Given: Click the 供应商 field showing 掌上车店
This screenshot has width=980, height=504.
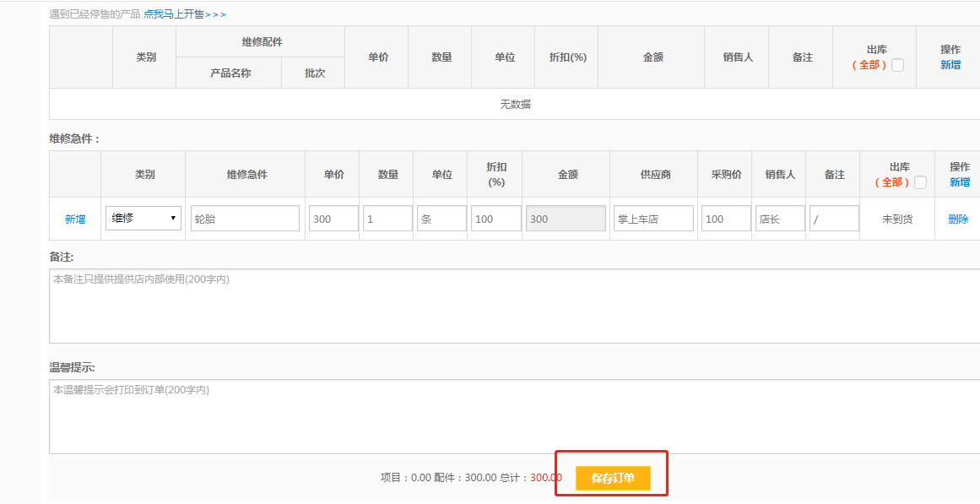Looking at the screenshot, I should pos(653,219).
